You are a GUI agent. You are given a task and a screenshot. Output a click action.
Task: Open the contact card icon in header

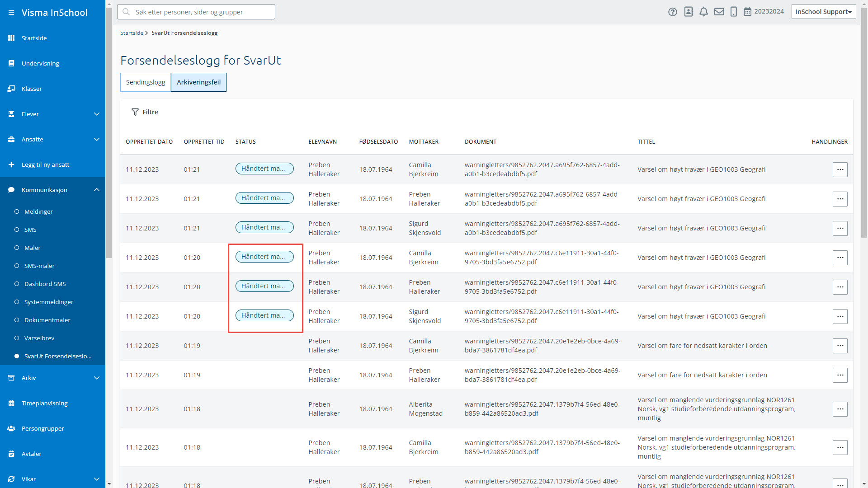[x=689, y=12]
